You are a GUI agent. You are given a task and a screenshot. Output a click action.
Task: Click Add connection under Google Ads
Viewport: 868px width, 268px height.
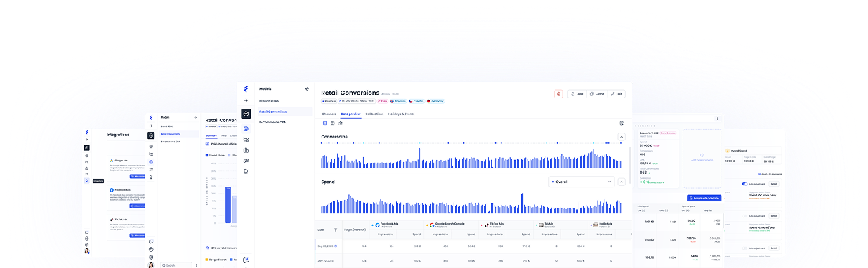(138, 176)
